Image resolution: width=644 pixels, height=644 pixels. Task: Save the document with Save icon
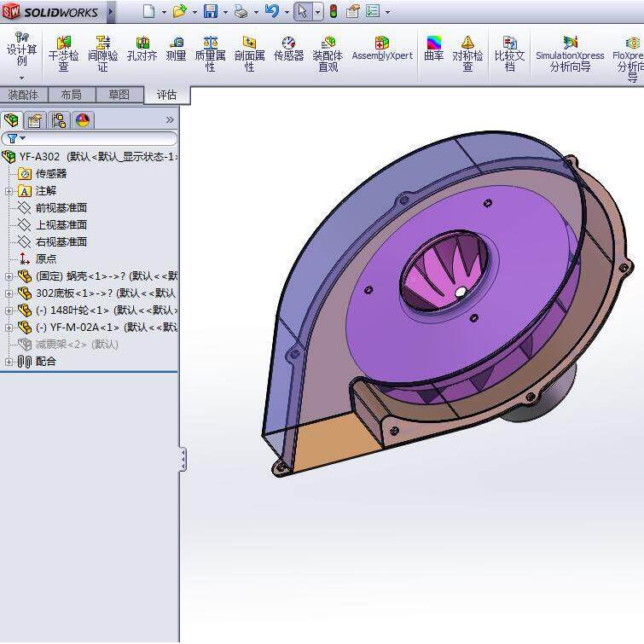click(x=211, y=11)
